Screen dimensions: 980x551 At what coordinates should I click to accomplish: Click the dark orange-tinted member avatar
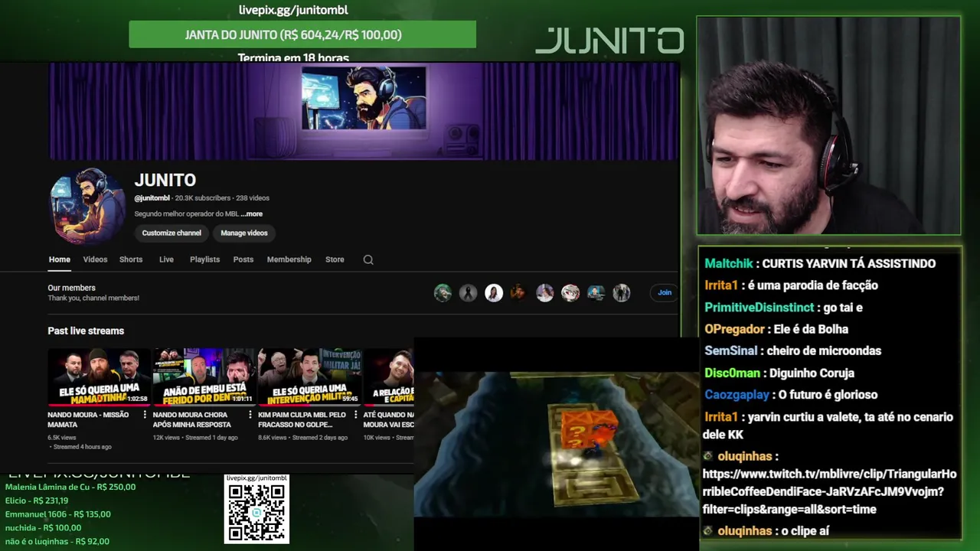pyautogui.click(x=519, y=292)
